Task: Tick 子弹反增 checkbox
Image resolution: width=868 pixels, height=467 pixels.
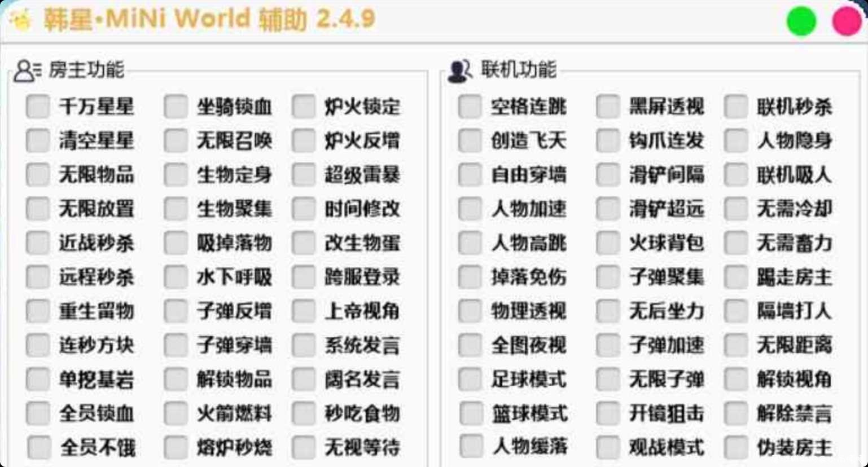Action: [x=176, y=311]
